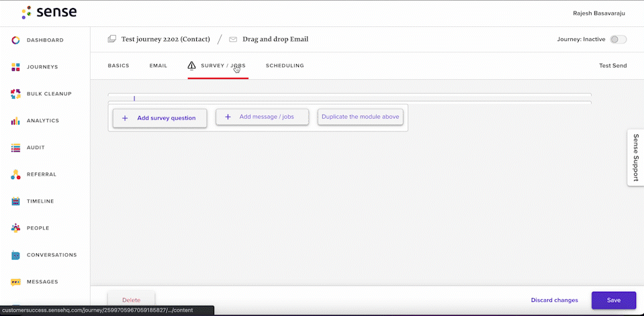Click the empty module text field
This screenshot has width=644, height=316.
pyautogui.click(x=349, y=99)
